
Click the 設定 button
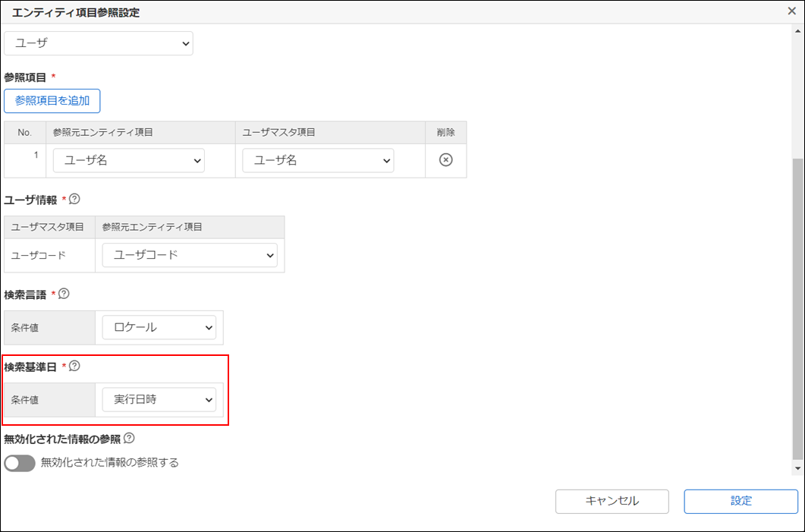pyautogui.click(x=741, y=501)
